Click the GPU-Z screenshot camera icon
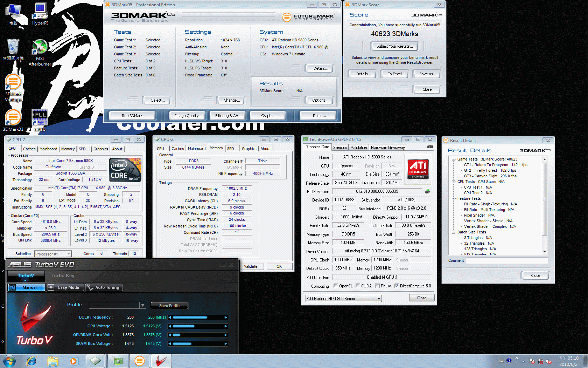 click(x=430, y=147)
